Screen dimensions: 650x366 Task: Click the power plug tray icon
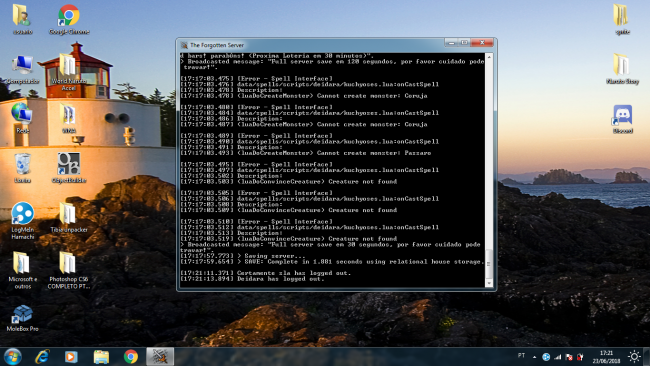(580, 357)
